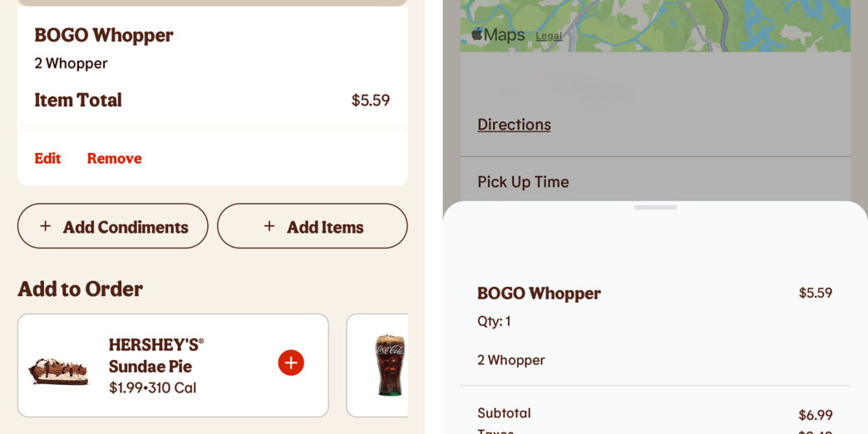Screen dimensions: 868x434
Task: Tap the red plus on HERSHEY'S Sundae Pie
Action: pyautogui.click(x=291, y=362)
